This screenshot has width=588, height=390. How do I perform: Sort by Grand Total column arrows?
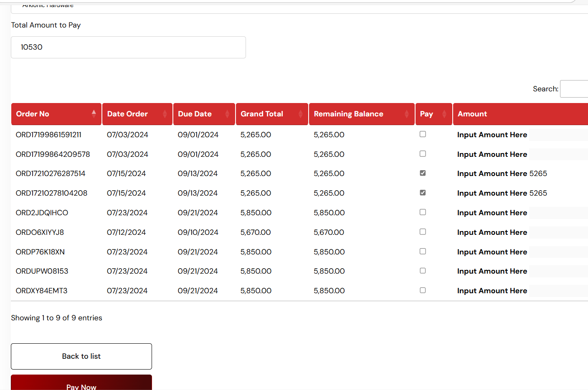(x=300, y=114)
